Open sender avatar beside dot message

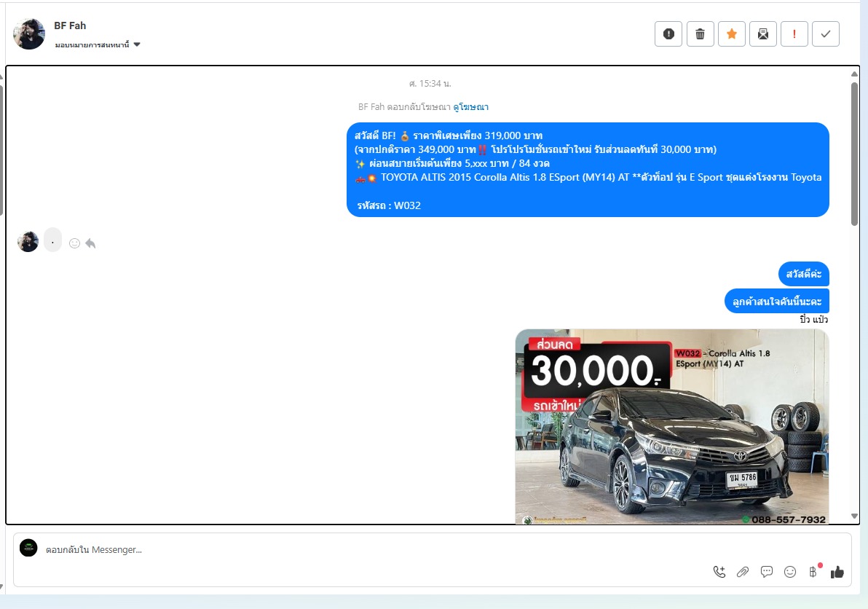coord(28,241)
